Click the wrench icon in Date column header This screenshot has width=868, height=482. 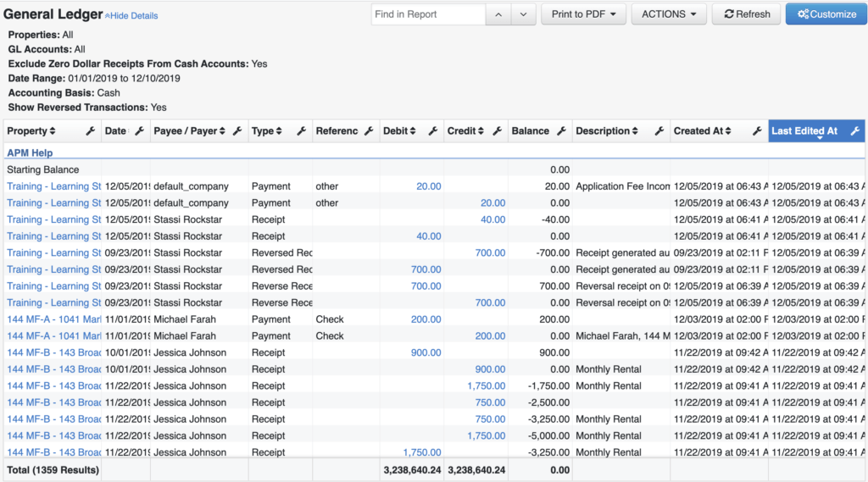[140, 131]
